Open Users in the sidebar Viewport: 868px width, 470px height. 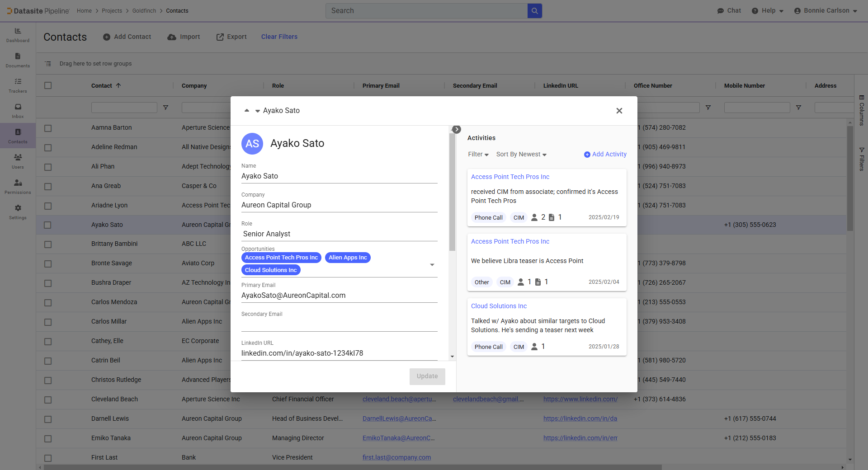18,161
